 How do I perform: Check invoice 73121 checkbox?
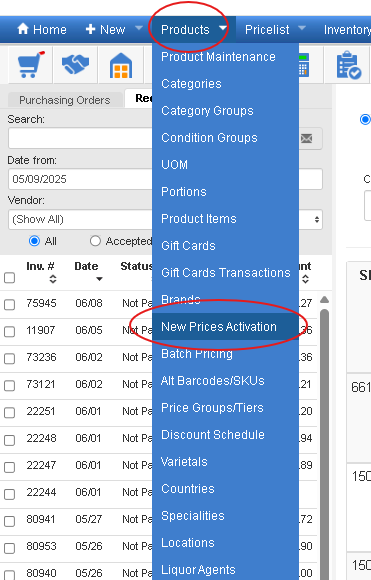coord(9,385)
